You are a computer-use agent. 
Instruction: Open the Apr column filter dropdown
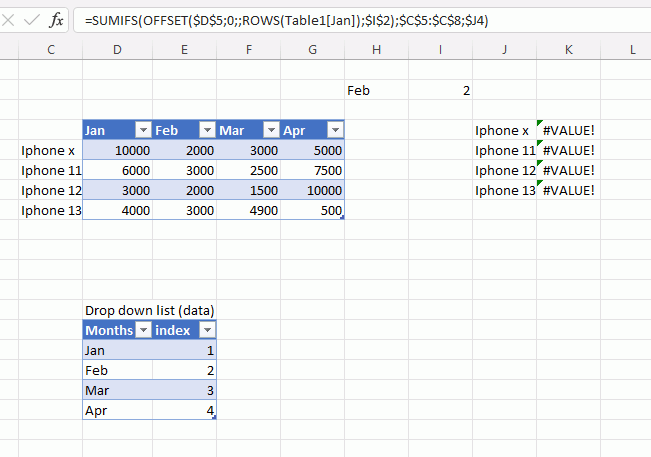point(335,130)
